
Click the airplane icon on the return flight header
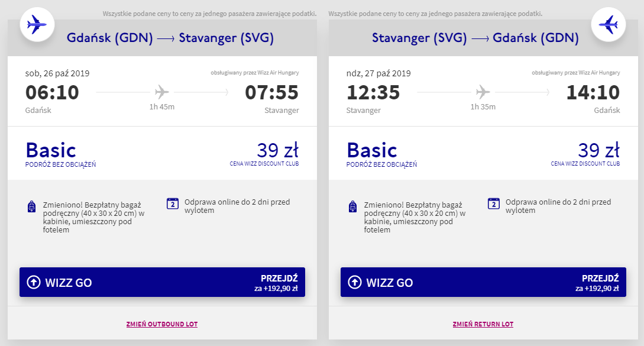[x=609, y=25]
